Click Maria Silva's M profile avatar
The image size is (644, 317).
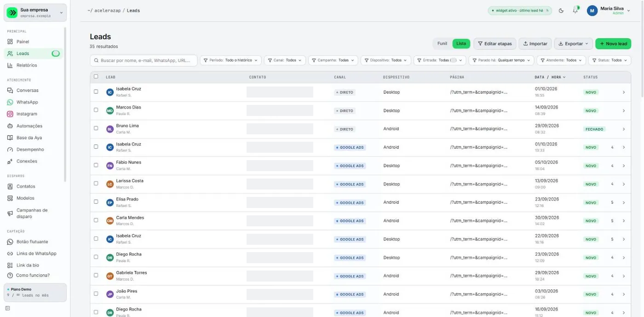(592, 11)
